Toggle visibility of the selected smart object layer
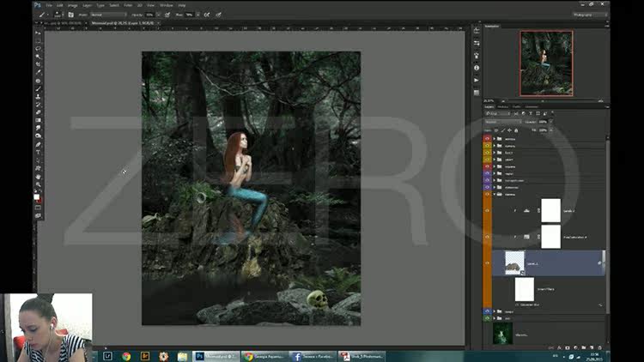Screen dimensions: 644x362 click(x=488, y=263)
